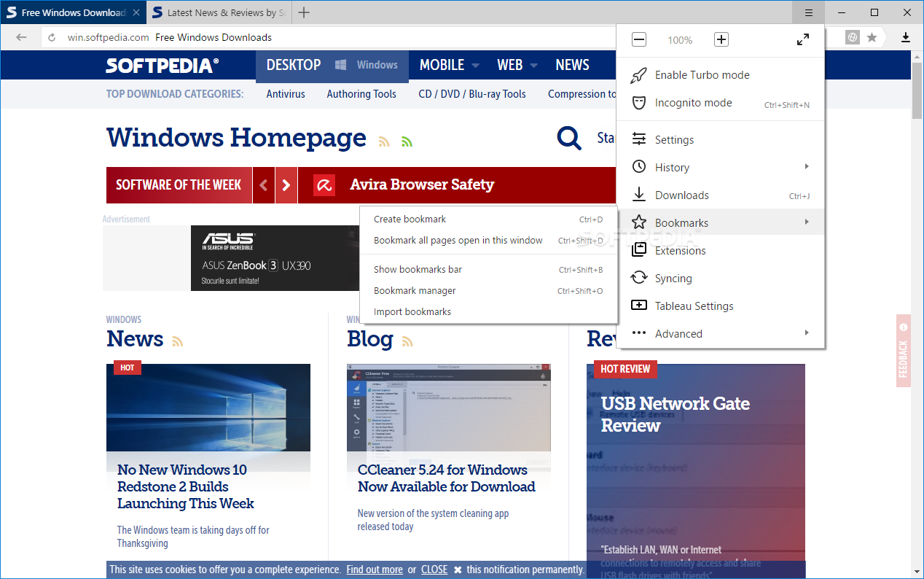Click the RSS icon next to News heading
Viewport: 924px width, 579px height.
tap(177, 341)
